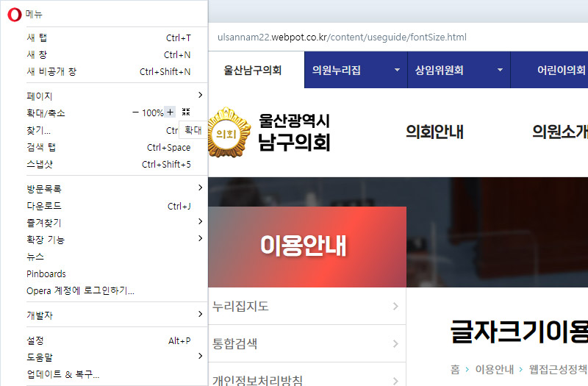Choose 스냅샷 menu item
Image resolution: width=588 pixels, height=386 pixels.
tap(109, 164)
